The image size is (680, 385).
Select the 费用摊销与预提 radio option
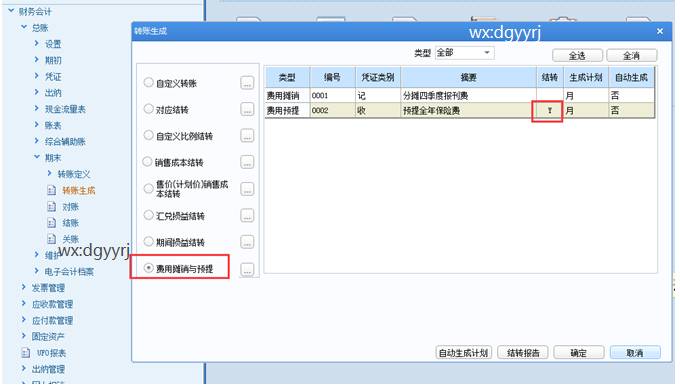point(148,268)
